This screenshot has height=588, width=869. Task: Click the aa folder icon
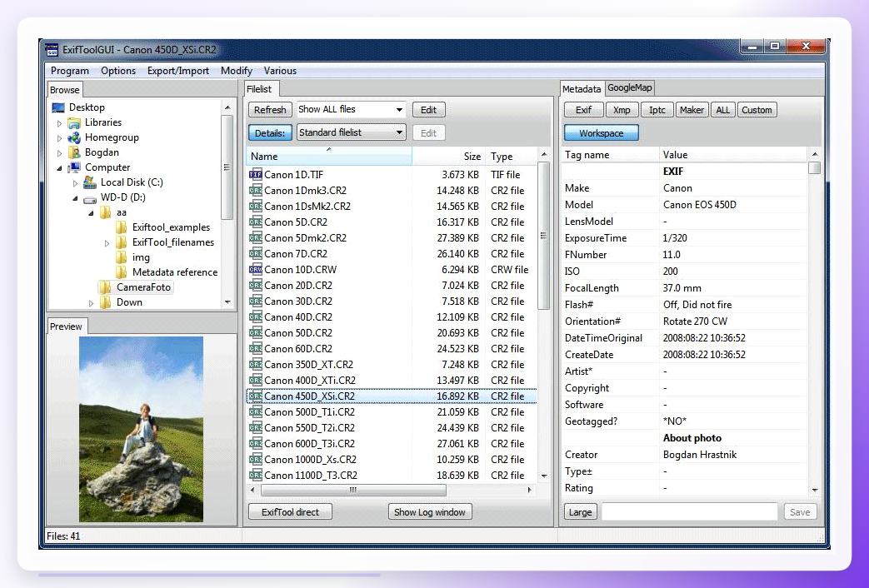[x=105, y=212]
